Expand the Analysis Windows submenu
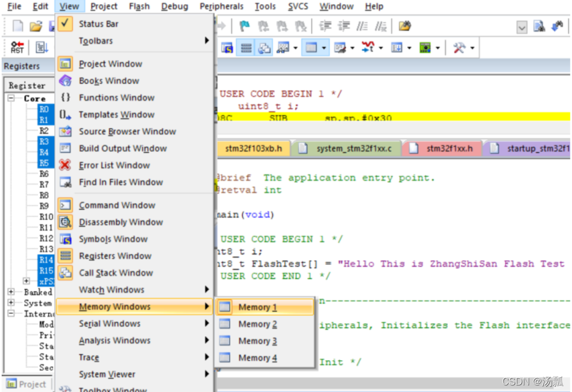Screen dimensions: 572x392 (x=135, y=340)
